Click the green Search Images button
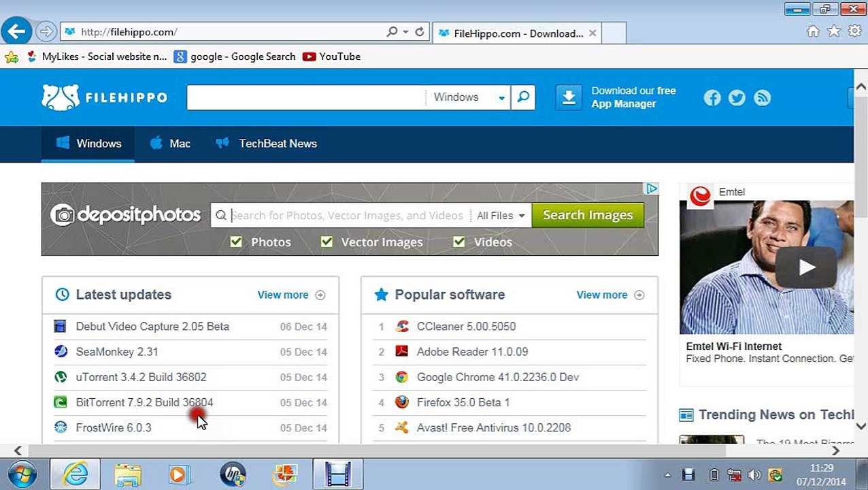The height and width of the screenshot is (490, 868). pyautogui.click(x=588, y=215)
